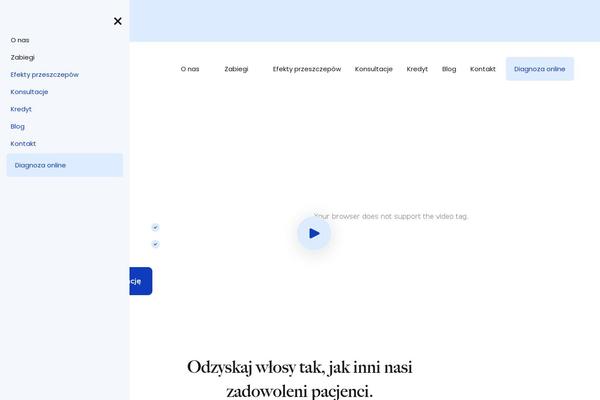The width and height of the screenshot is (600, 400).
Task: Open 'Kontakt' in top navigation bar
Action: pos(483,69)
